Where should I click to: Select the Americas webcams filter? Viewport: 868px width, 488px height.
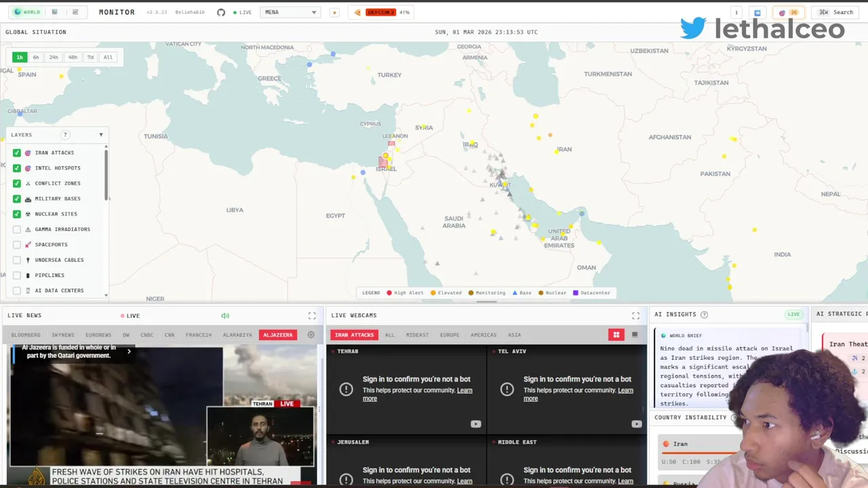(x=485, y=335)
